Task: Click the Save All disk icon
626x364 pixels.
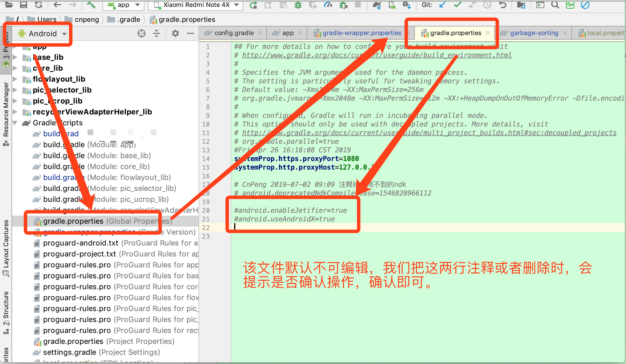Action: (x=24, y=5)
